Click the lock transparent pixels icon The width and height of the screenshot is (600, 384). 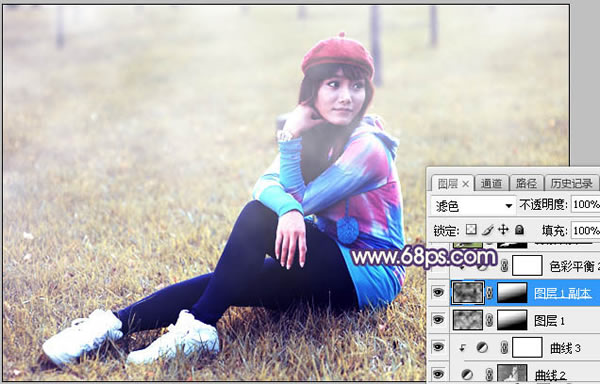click(471, 229)
